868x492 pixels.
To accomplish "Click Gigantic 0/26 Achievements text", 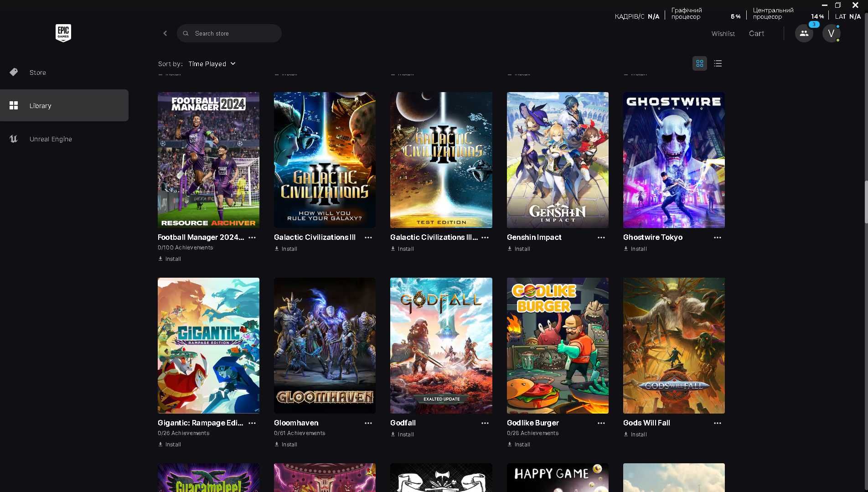I will (183, 433).
